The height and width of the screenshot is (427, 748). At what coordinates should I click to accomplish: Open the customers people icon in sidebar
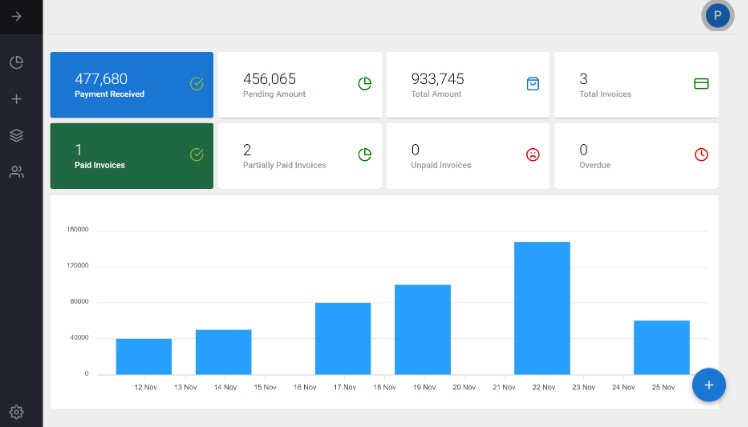(x=16, y=172)
